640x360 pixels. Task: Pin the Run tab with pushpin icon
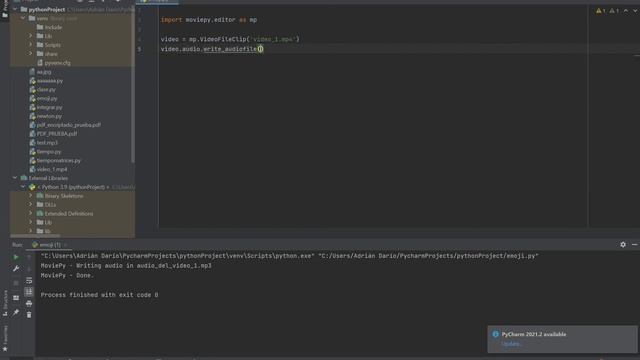coord(16,312)
